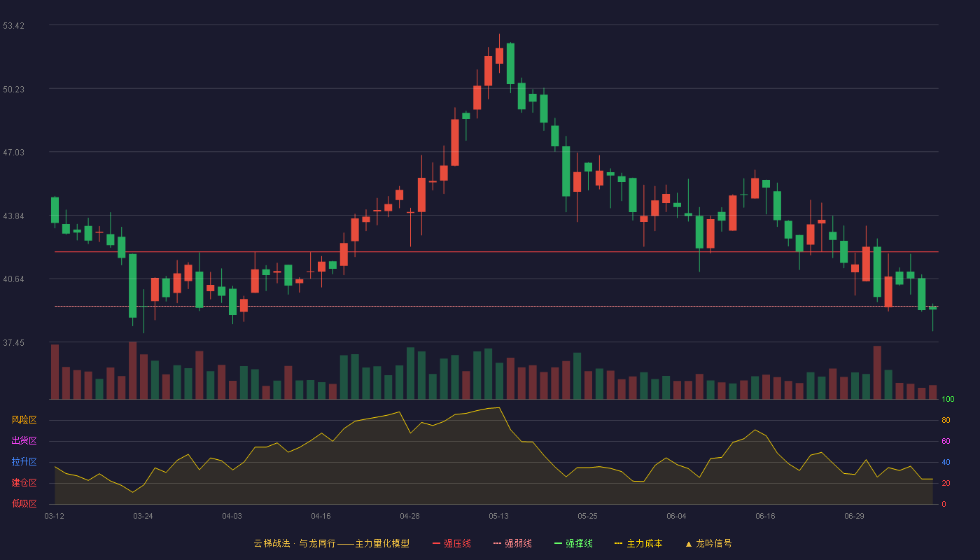Image resolution: width=980 pixels, height=560 pixels.
Task: Click the 建仓区 zone label
Action: pos(24,483)
